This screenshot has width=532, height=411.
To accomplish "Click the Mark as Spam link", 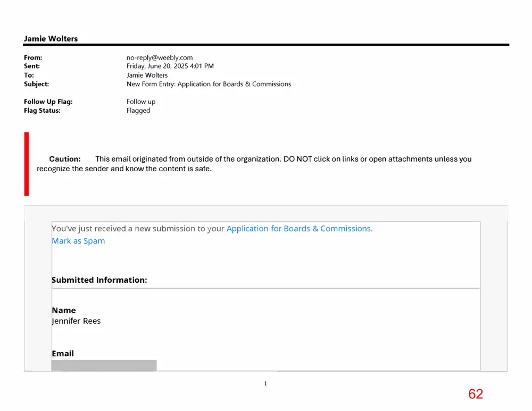I will (x=78, y=241).
